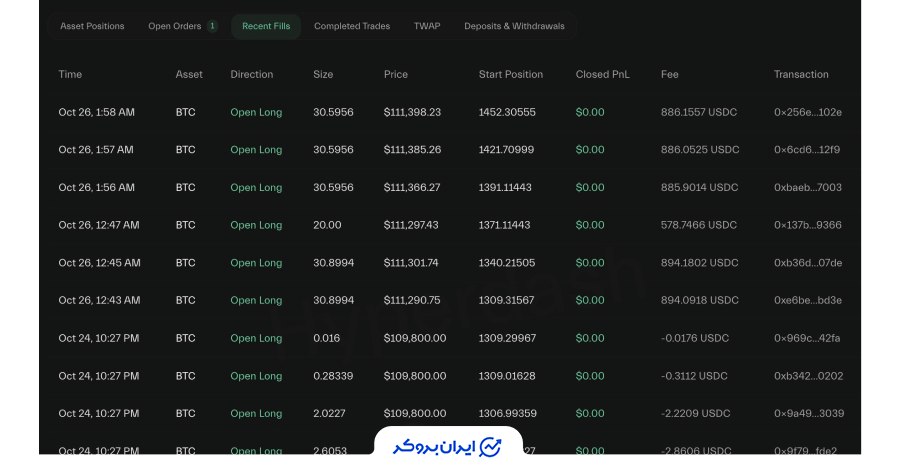
Task: Sort by the Time column header
Action: [x=70, y=74]
